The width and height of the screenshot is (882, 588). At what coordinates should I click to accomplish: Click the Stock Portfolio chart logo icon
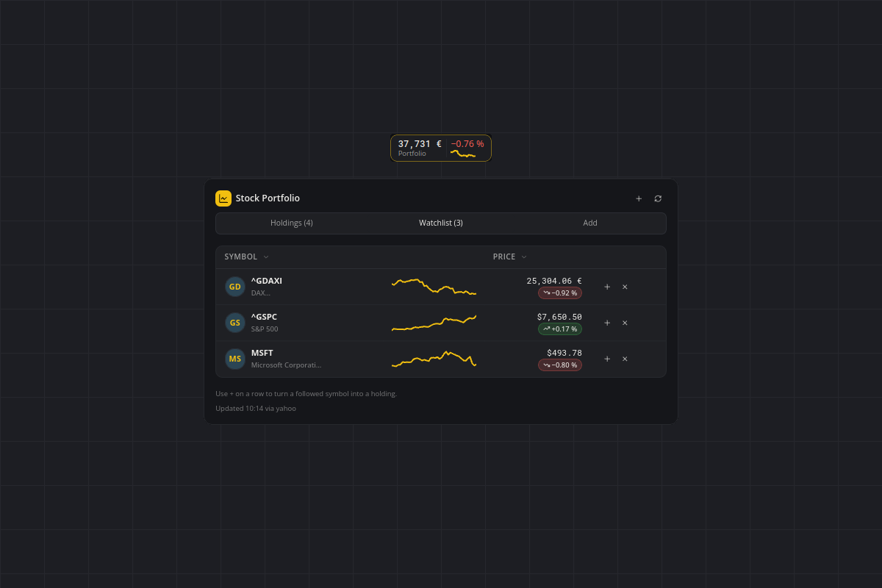[x=223, y=198]
